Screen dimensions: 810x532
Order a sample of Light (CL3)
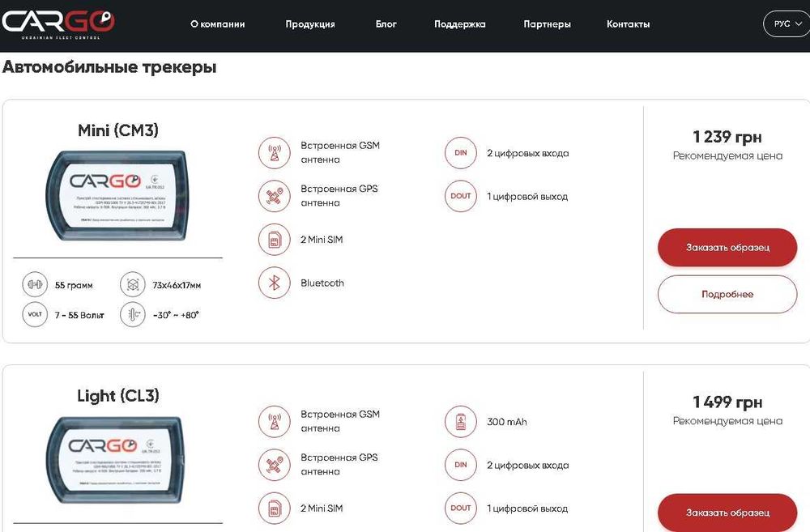(727, 513)
